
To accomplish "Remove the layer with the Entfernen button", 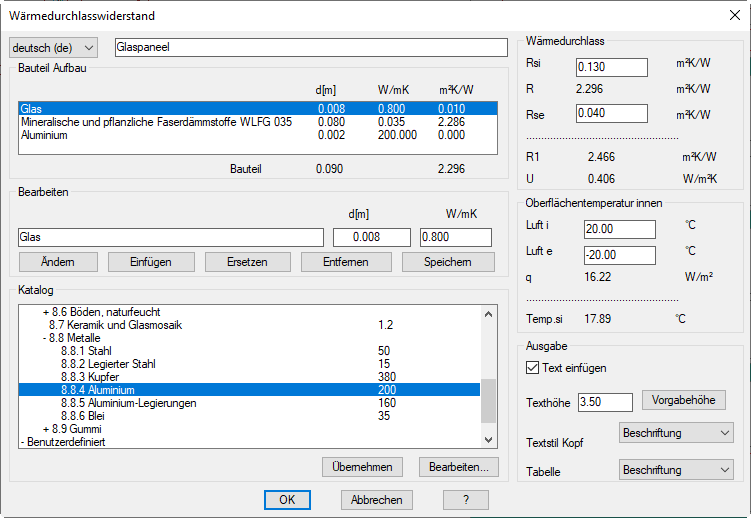I will [x=345, y=262].
